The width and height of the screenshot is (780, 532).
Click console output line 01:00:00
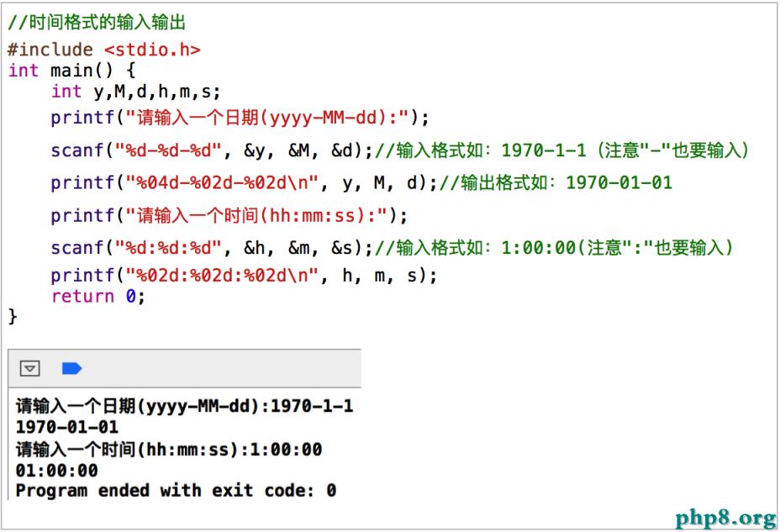pyautogui.click(x=57, y=470)
